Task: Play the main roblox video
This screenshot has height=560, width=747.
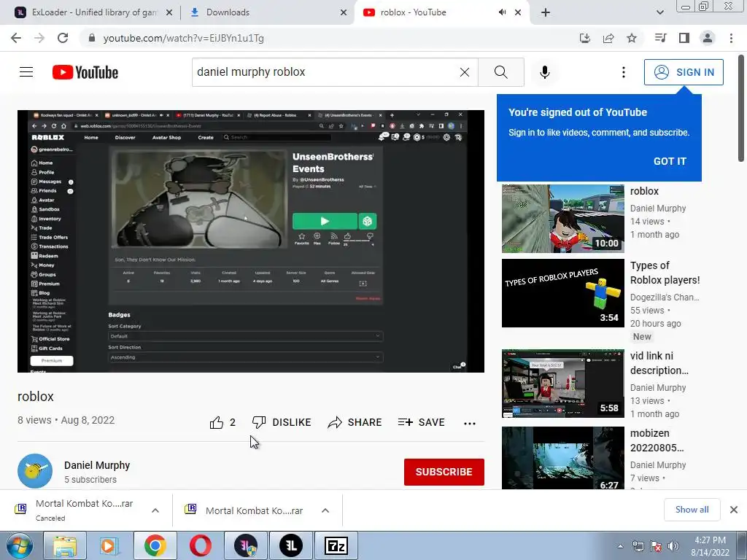Action: pos(251,241)
